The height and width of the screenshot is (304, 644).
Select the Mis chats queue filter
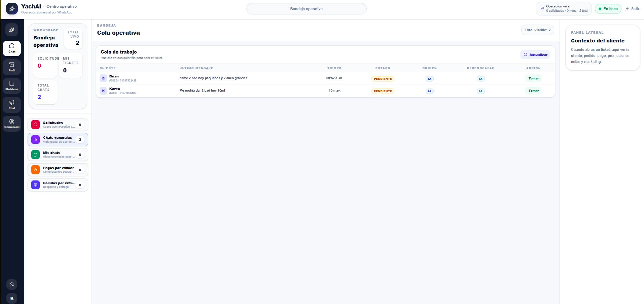58,155
